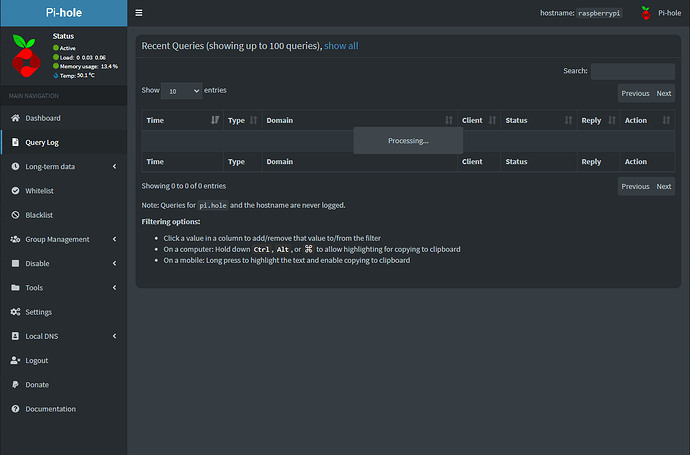Click the Dashboard home icon

coord(15,118)
